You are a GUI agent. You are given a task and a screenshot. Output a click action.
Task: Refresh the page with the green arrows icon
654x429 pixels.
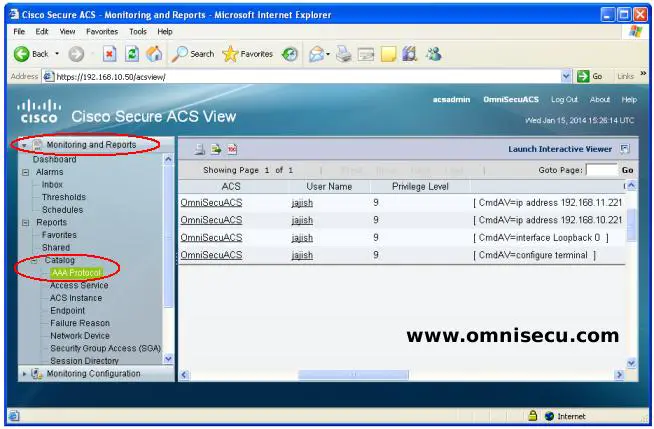click(132, 54)
